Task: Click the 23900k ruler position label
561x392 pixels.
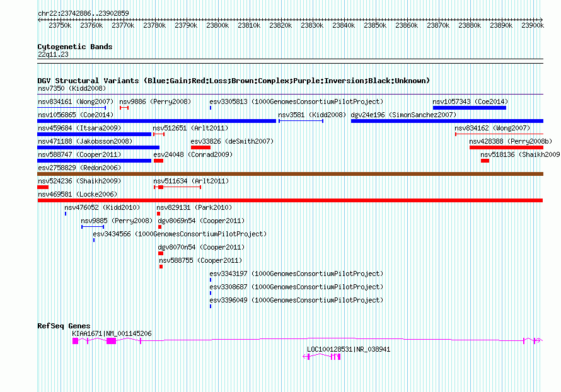Action: [533, 25]
